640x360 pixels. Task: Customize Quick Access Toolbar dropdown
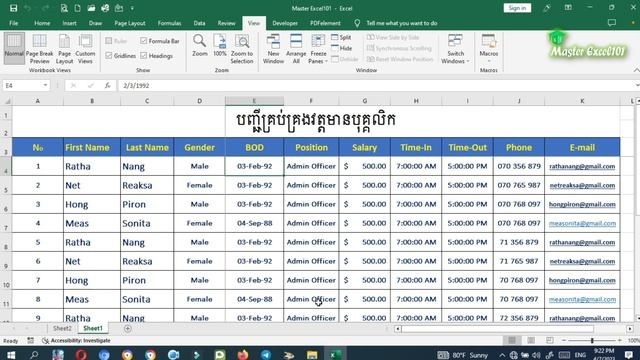[x=132, y=8]
